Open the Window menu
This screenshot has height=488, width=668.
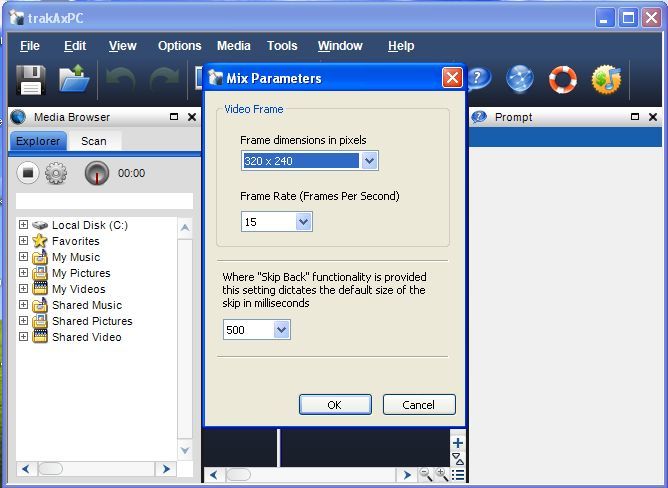click(340, 46)
